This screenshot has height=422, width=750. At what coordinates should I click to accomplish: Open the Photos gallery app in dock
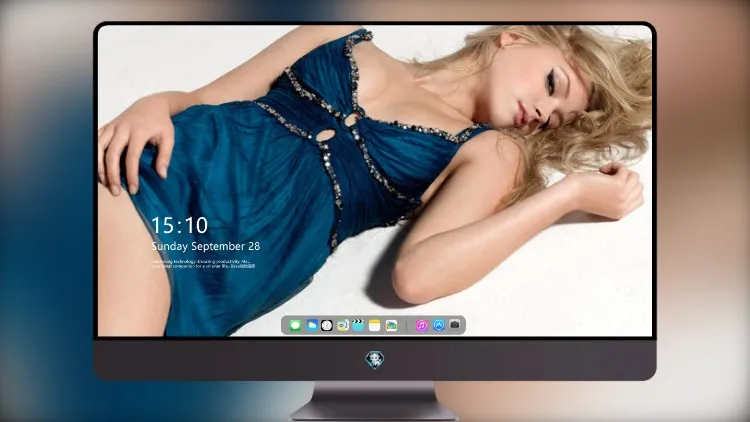(x=391, y=325)
